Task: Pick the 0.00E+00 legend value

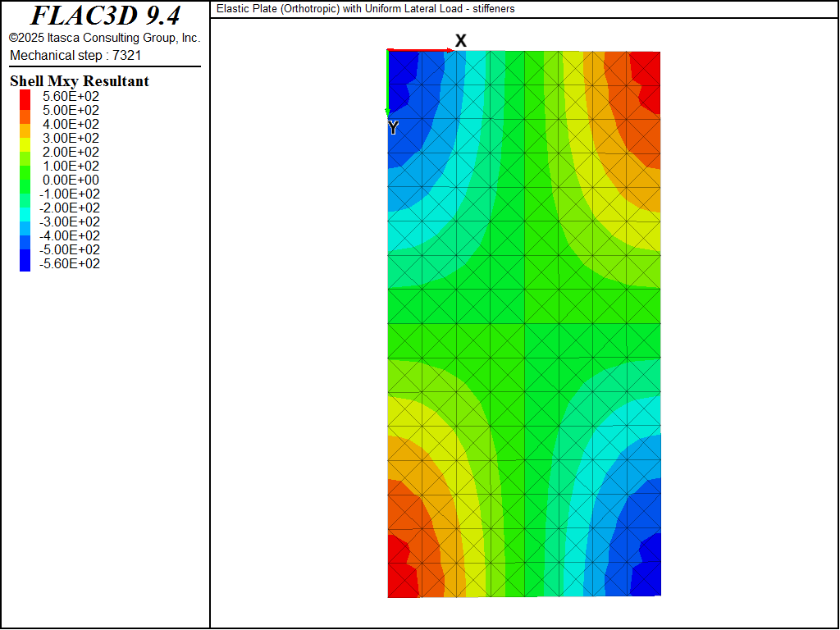Action: [x=71, y=180]
